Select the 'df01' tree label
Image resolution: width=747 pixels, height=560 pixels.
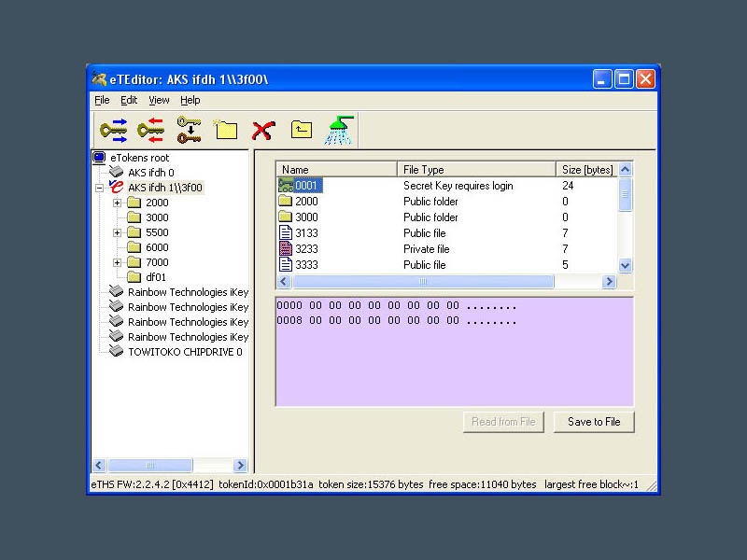tap(156, 277)
